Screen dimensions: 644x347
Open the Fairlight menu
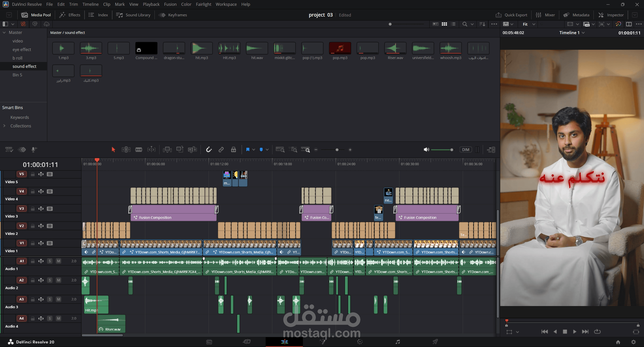point(204,4)
